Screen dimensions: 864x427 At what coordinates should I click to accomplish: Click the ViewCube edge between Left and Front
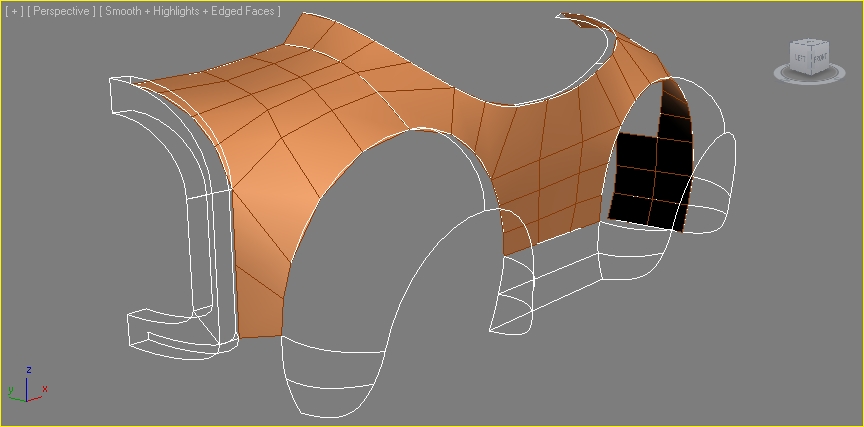point(810,60)
